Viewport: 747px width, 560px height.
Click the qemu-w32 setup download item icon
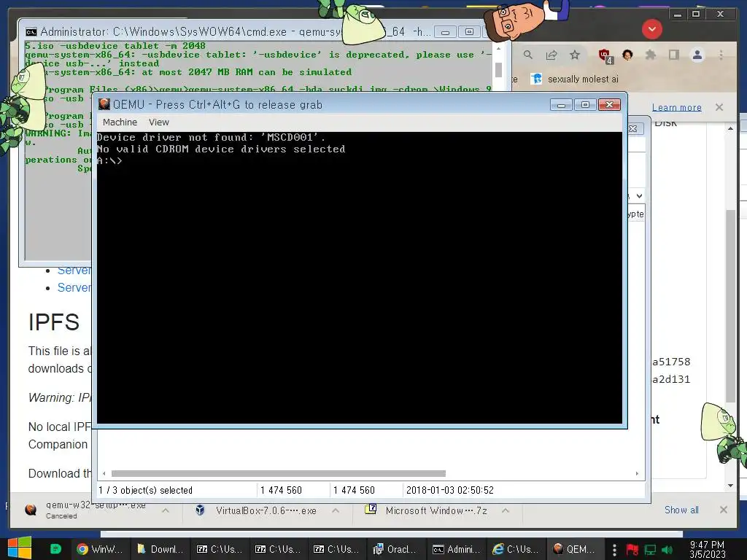(31, 510)
